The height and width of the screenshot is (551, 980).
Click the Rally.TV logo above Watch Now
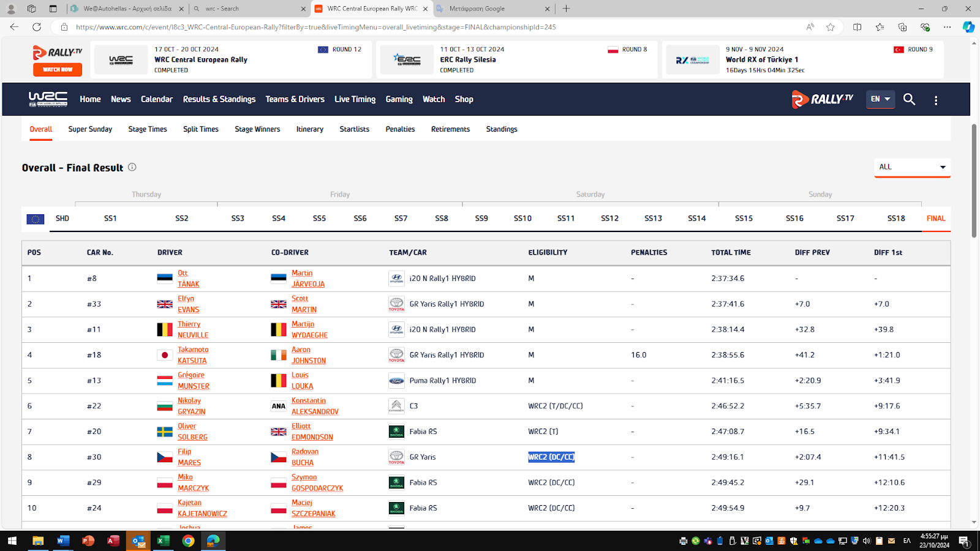click(58, 53)
